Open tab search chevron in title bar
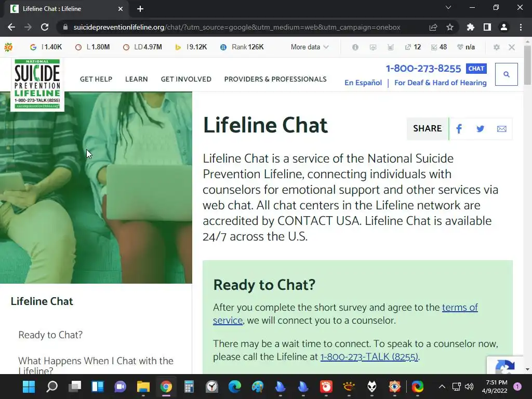 pyautogui.click(x=448, y=7)
